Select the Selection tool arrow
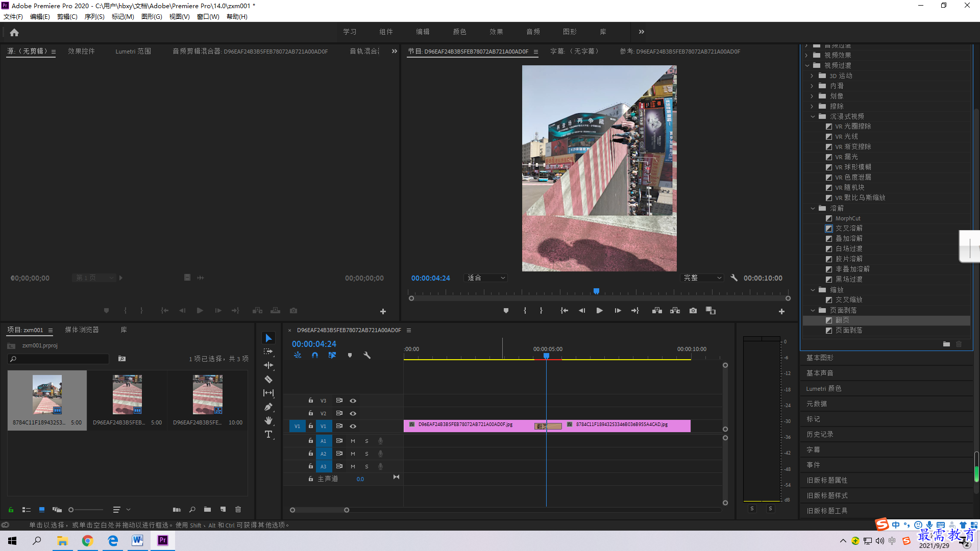This screenshot has width=980, height=551. (x=268, y=338)
